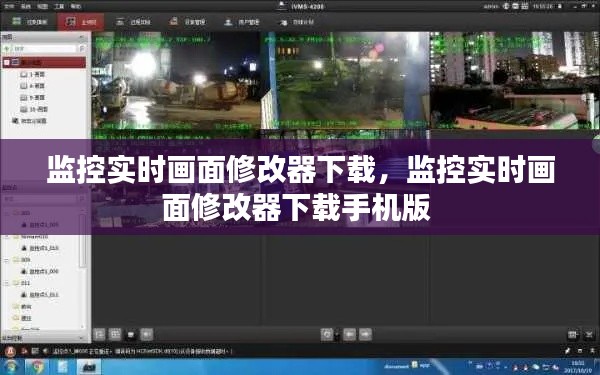Click the view search input field

[44, 49]
